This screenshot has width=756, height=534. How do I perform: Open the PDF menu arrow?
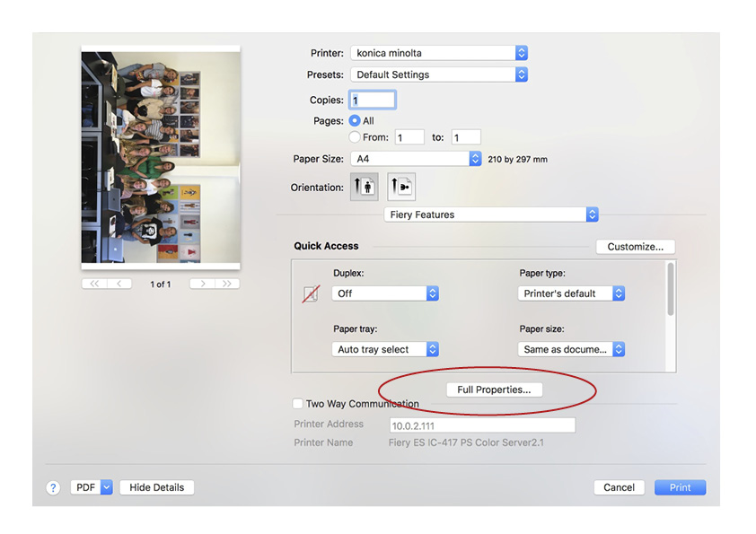107,487
